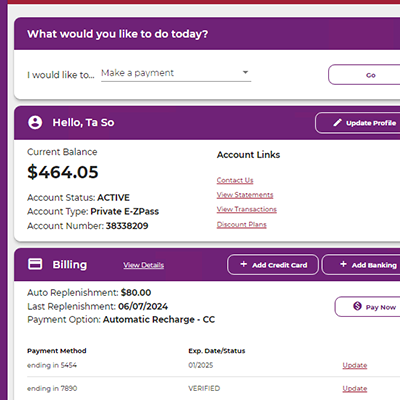Click the Go button
Screen dimensions: 400x400
point(364,75)
